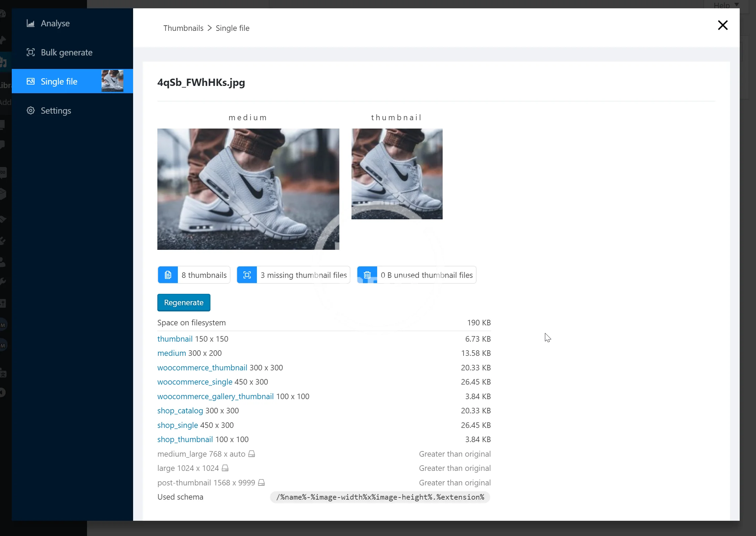
Task: Open the shop_catalog size link
Action: click(x=180, y=411)
